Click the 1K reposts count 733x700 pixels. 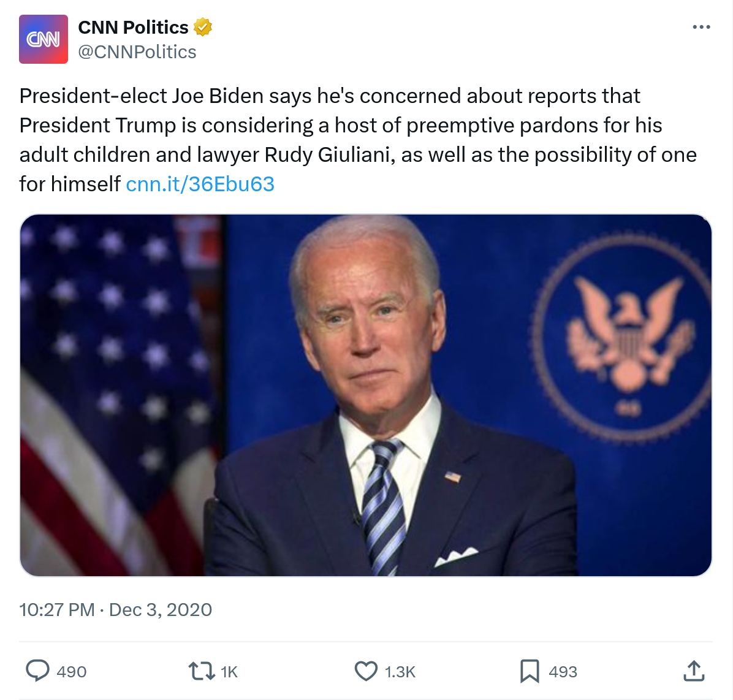pos(229,672)
